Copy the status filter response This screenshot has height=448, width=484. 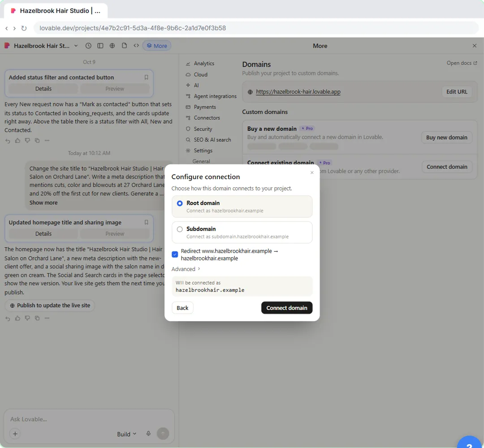point(37,141)
